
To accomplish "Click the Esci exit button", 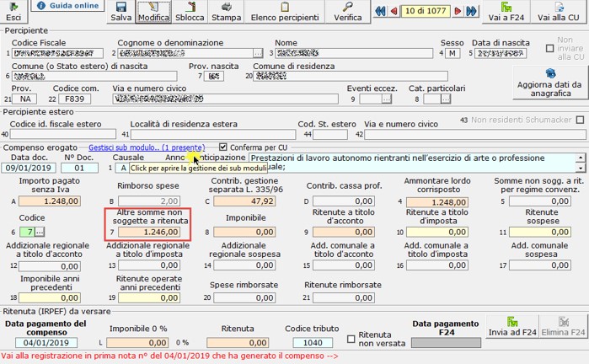I will (13, 12).
